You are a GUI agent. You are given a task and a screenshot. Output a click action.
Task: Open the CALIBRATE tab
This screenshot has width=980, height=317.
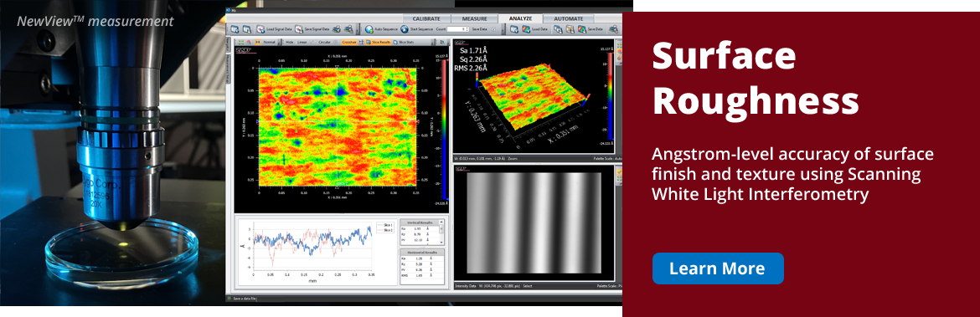pos(426,18)
